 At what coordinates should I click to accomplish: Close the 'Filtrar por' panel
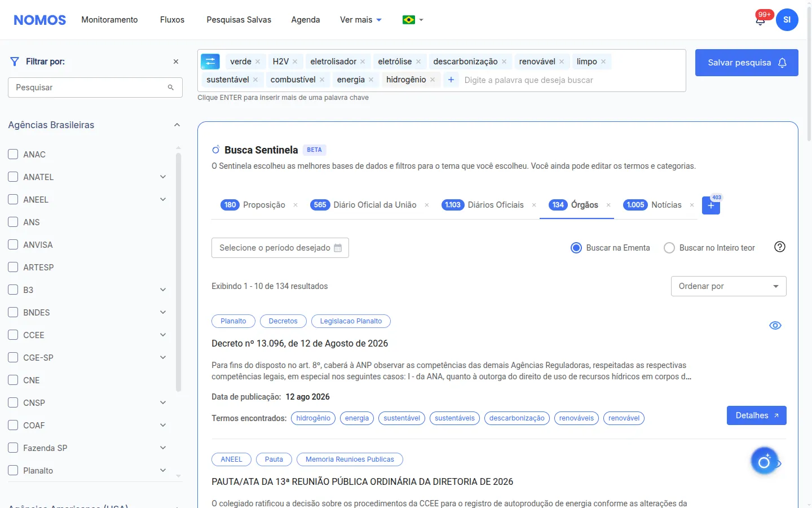point(176,62)
